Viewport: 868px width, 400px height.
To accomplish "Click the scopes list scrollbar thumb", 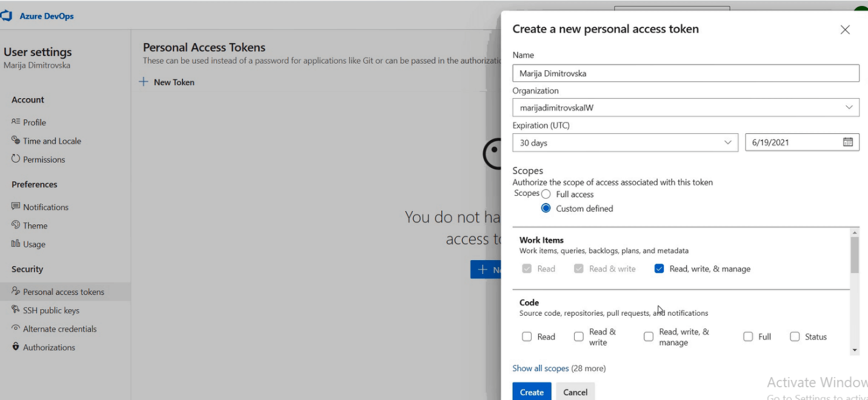I will click(x=855, y=255).
